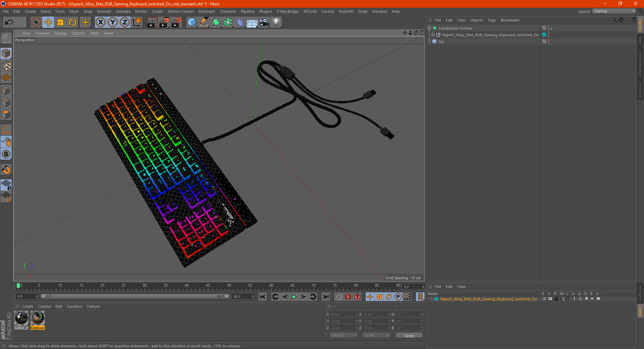Toggle Subdivision Surface green enable checkmark

tap(552, 28)
